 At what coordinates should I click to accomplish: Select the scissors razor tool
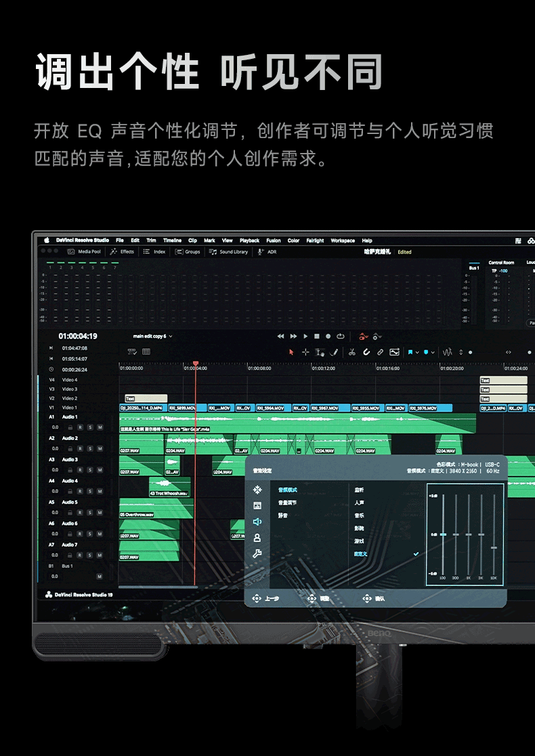click(x=351, y=353)
